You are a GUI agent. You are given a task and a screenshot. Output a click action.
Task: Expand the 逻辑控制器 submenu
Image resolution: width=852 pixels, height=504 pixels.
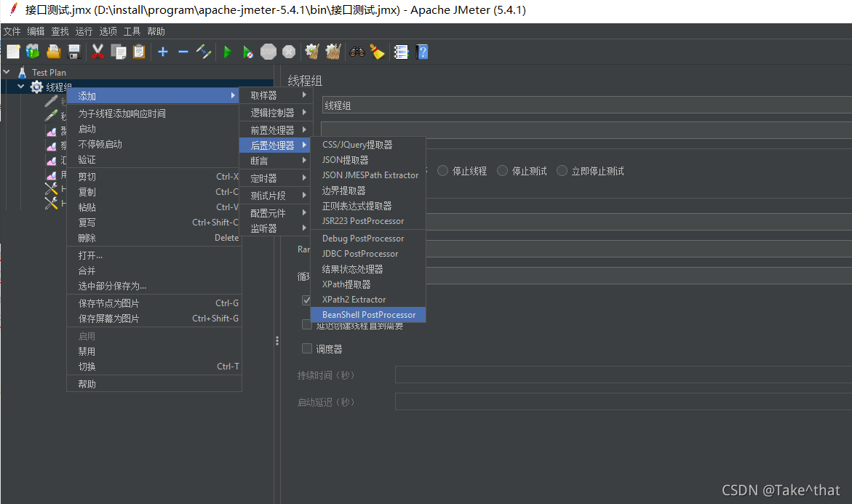(275, 113)
